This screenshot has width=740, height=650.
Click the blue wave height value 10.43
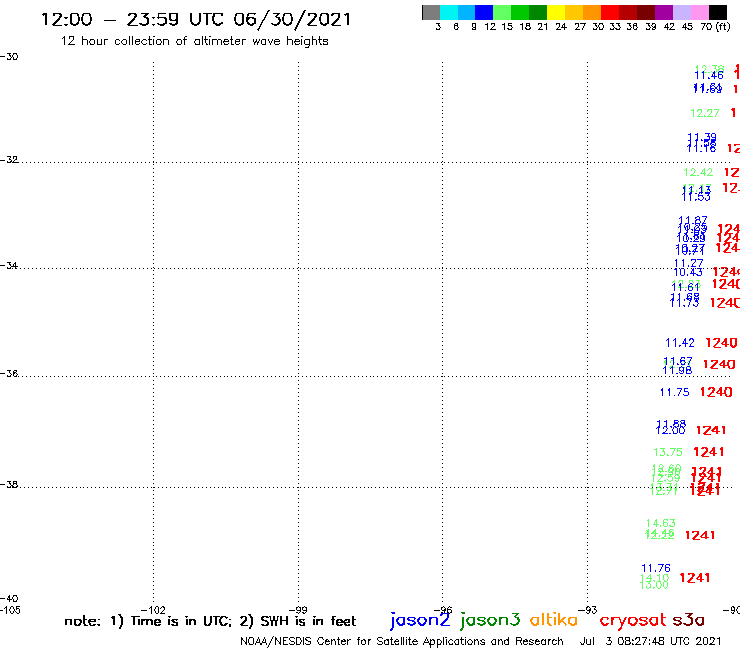tap(688, 272)
